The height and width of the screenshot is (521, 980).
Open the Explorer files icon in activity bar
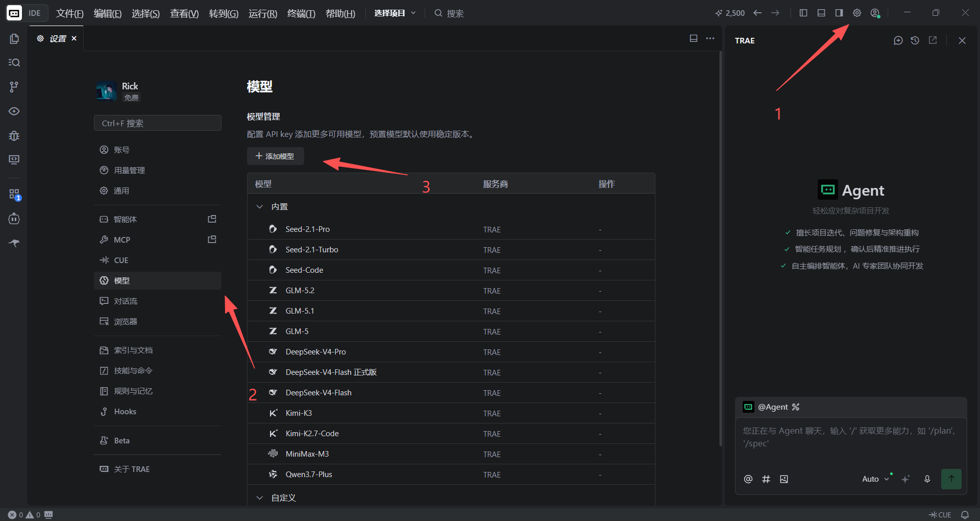coord(14,39)
